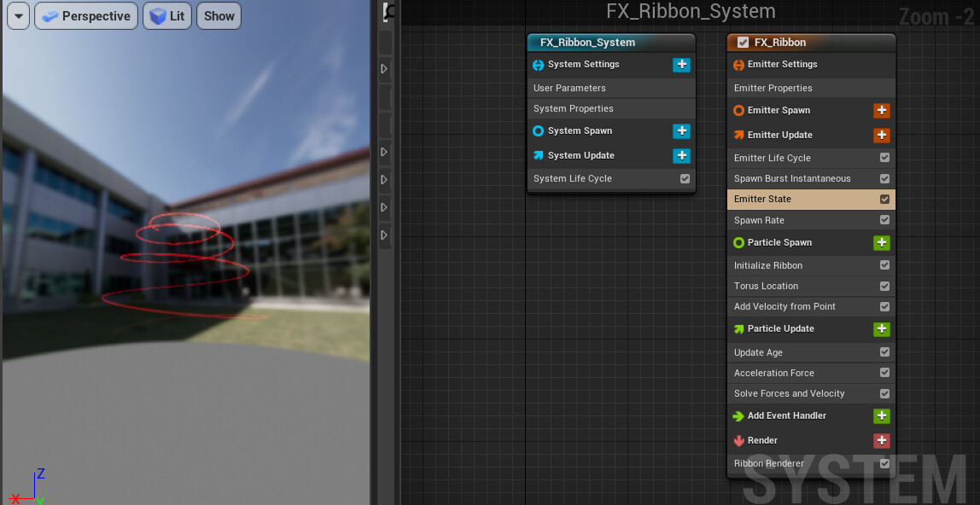The image size is (980, 505).
Task: Click the Particle Spawn circle icon
Action: click(738, 243)
